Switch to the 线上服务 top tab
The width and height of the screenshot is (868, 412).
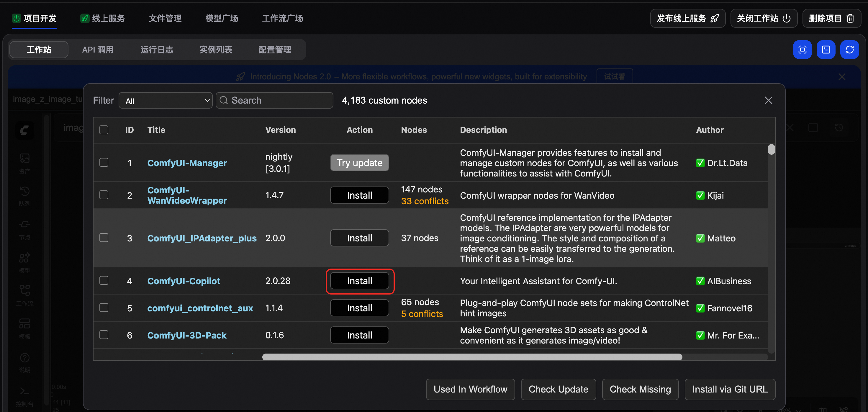[102, 18]
